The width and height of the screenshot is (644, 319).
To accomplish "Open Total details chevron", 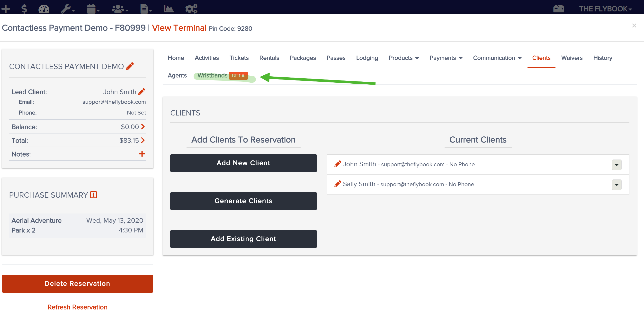I will click(143, 140).
